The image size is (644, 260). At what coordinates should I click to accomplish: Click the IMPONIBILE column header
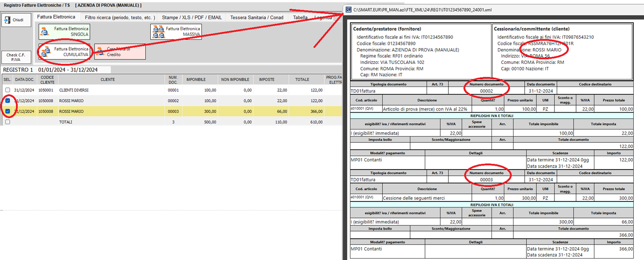(x=199, y=80)
